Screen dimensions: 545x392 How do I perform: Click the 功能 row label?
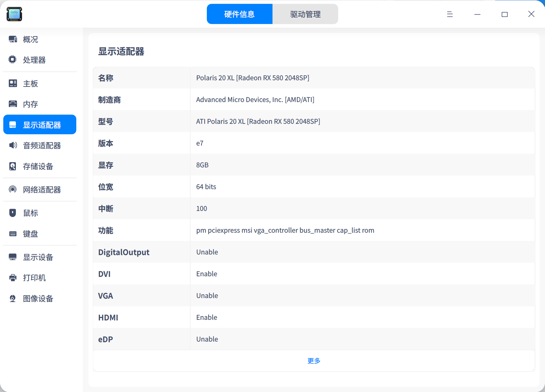(x=106, y=230)
